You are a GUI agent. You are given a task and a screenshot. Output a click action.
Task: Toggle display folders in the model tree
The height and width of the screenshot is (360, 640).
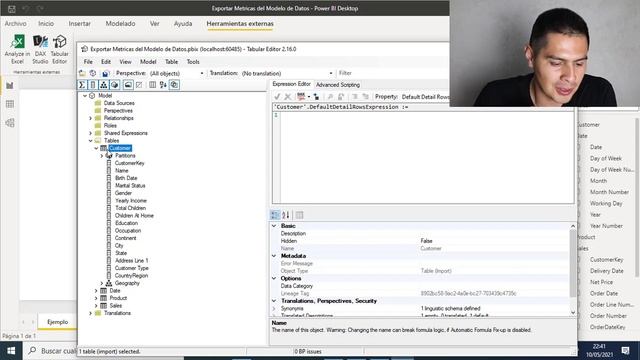pos(128,85)
